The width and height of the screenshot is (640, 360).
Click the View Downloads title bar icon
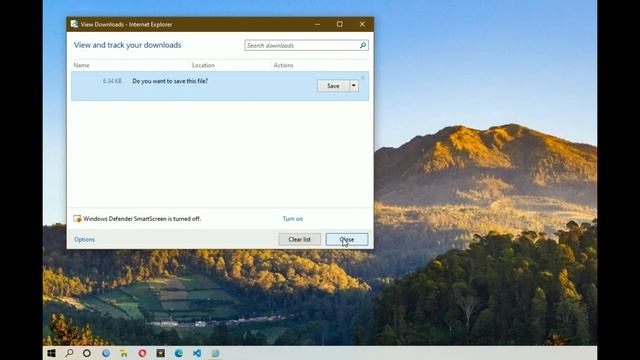click(74, 24)
